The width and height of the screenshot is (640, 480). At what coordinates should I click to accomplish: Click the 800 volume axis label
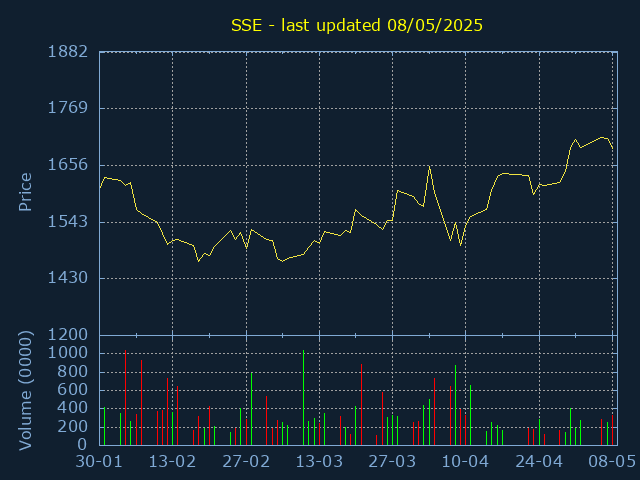tap(73, 372)
